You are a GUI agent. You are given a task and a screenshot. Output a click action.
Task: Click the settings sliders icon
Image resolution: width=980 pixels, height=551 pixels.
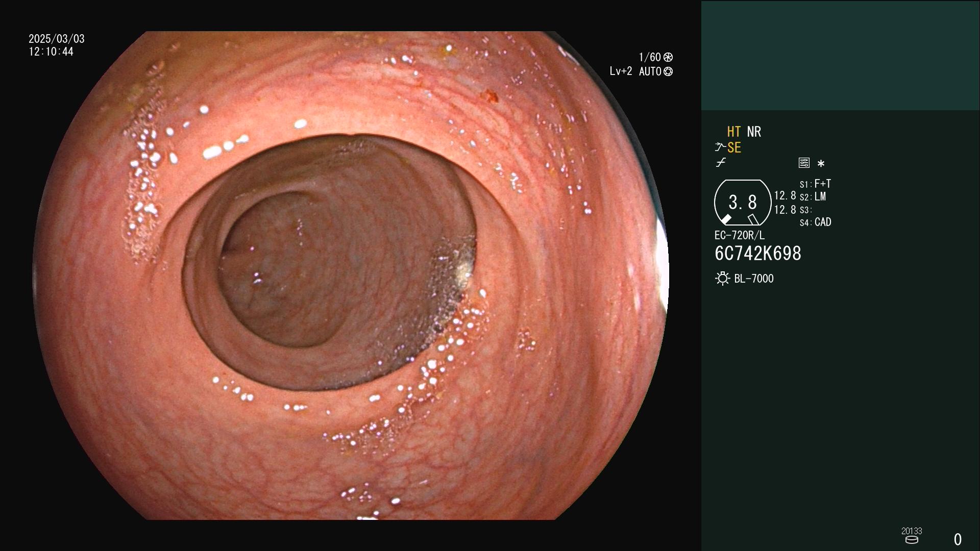click(804, 163)
